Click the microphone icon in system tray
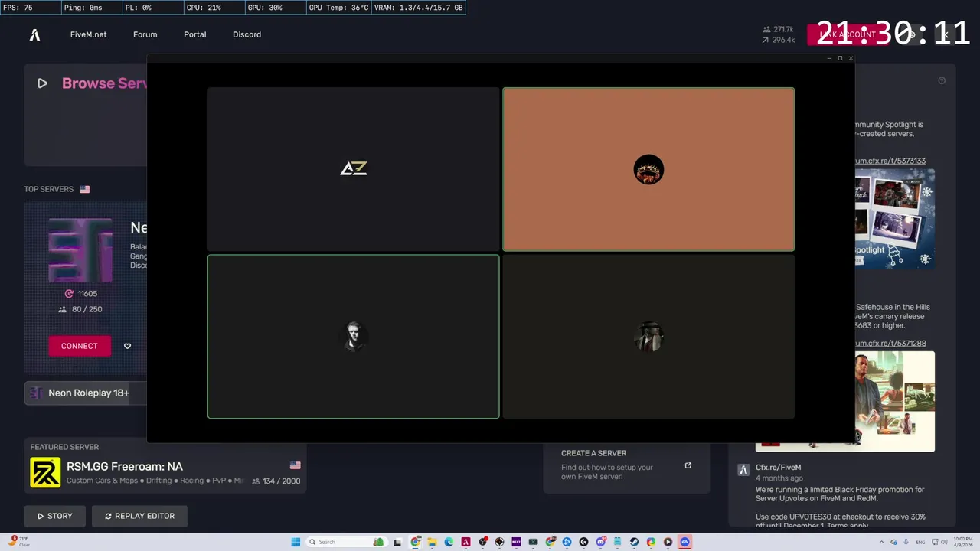980x551 pixels. [906, 542]
